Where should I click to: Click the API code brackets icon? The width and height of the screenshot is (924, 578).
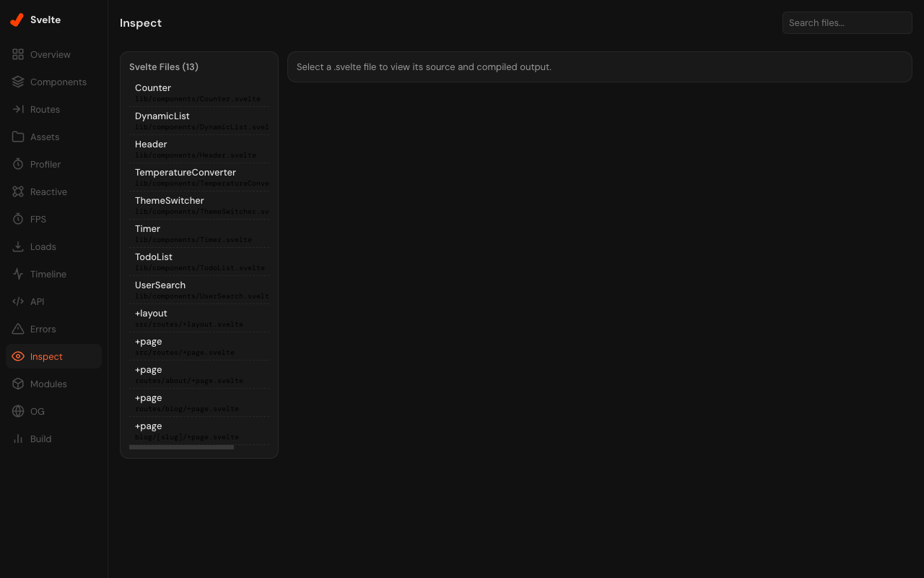[x=18, y=301]
